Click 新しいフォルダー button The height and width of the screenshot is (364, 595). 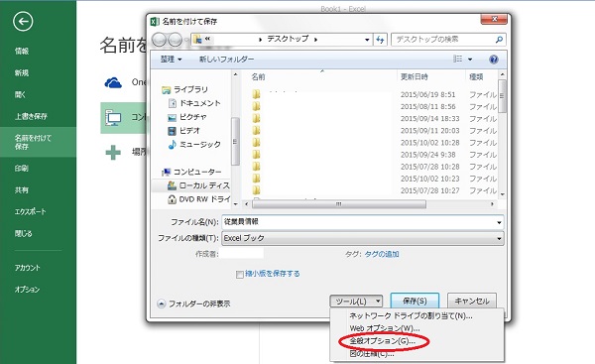pos(226,60)
